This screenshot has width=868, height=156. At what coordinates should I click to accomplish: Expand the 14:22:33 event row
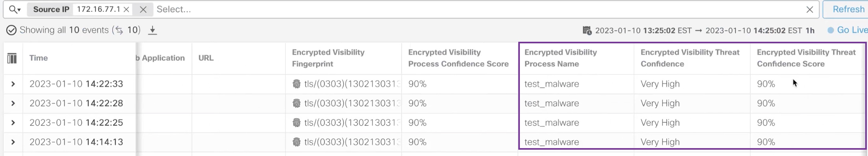13,84
